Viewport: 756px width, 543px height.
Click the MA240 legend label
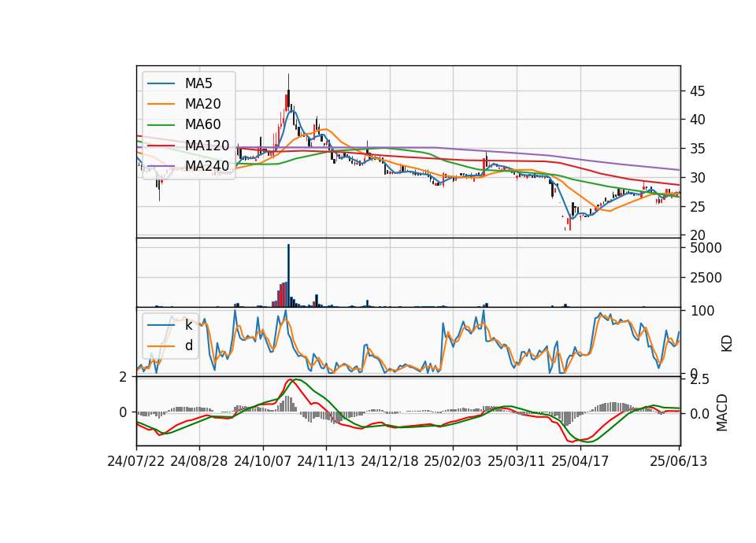click(x=207, y=166)
